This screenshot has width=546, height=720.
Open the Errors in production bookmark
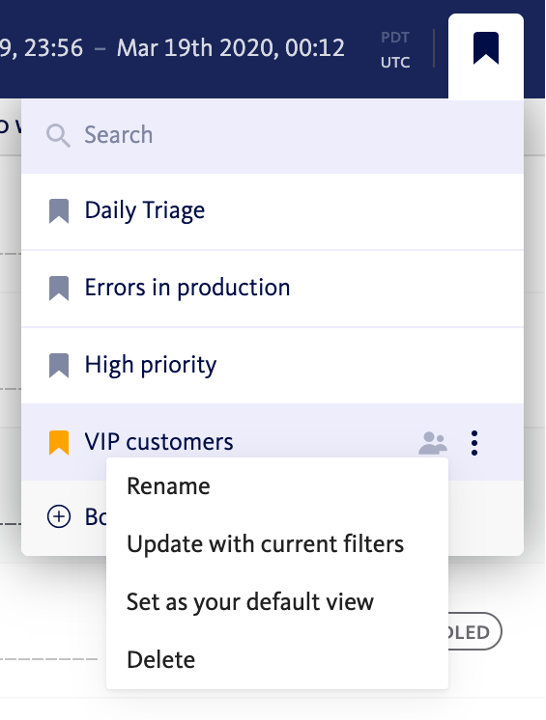click(x=272, y=289)
